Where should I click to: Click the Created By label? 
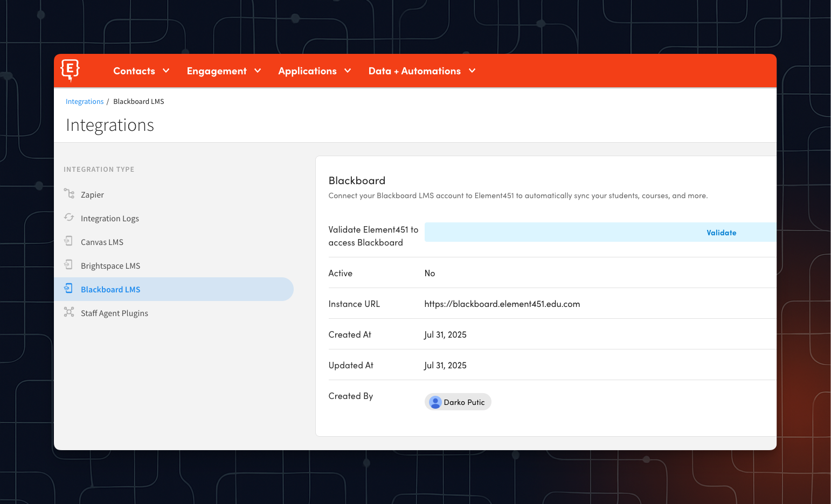coord(351,396)
